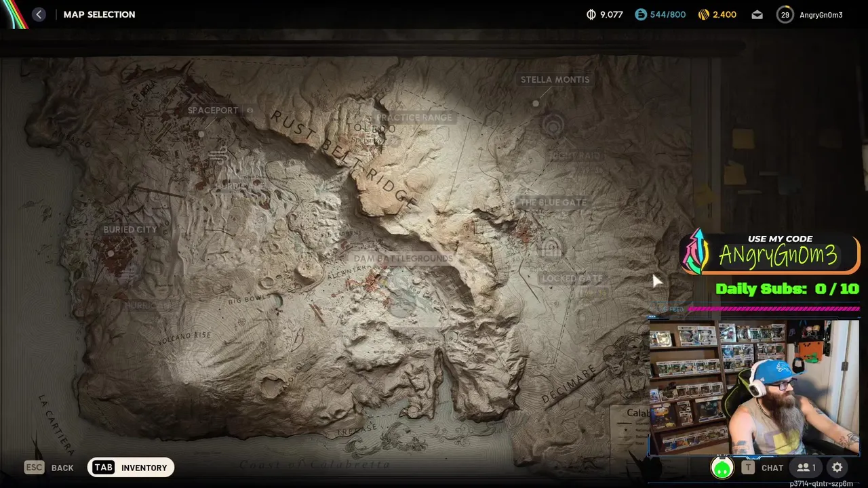Choose the Night Raid condition label

pyautogui.click(x=574, y=155)
